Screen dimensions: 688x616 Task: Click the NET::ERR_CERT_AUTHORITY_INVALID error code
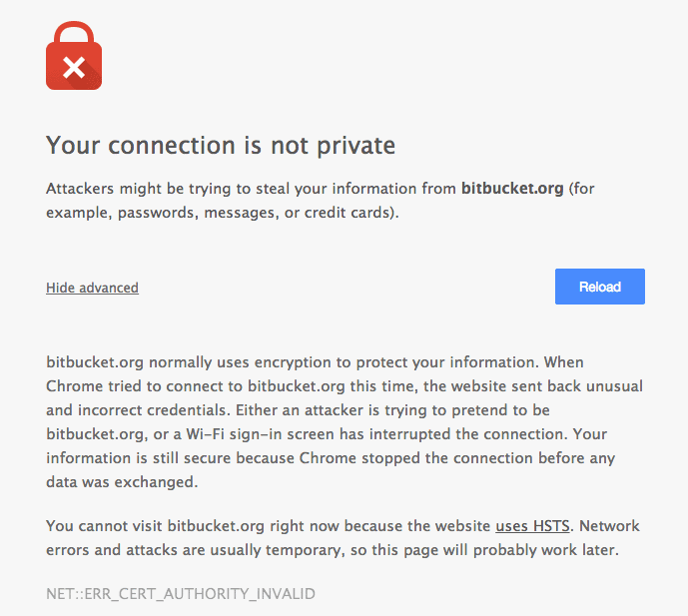[180, 594]
